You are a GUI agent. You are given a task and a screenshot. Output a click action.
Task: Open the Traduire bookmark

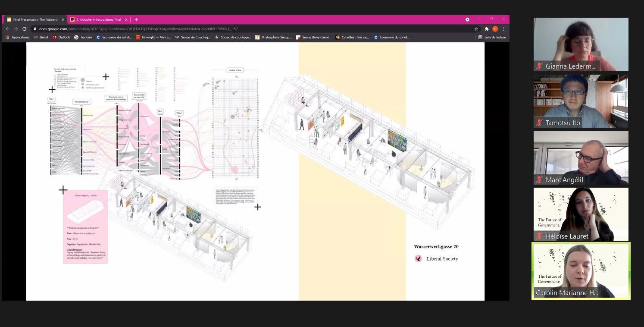click(83, 38)
